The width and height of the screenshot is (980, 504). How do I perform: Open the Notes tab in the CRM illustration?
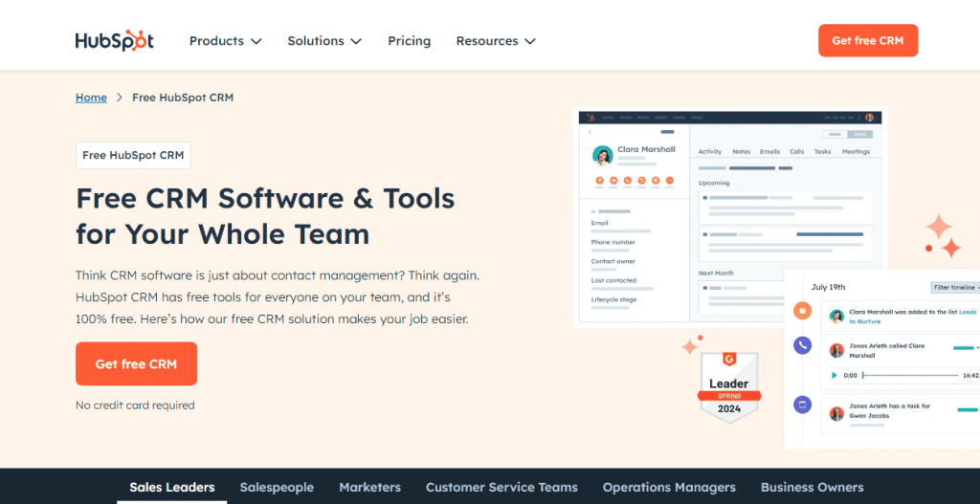pos(742,152)
